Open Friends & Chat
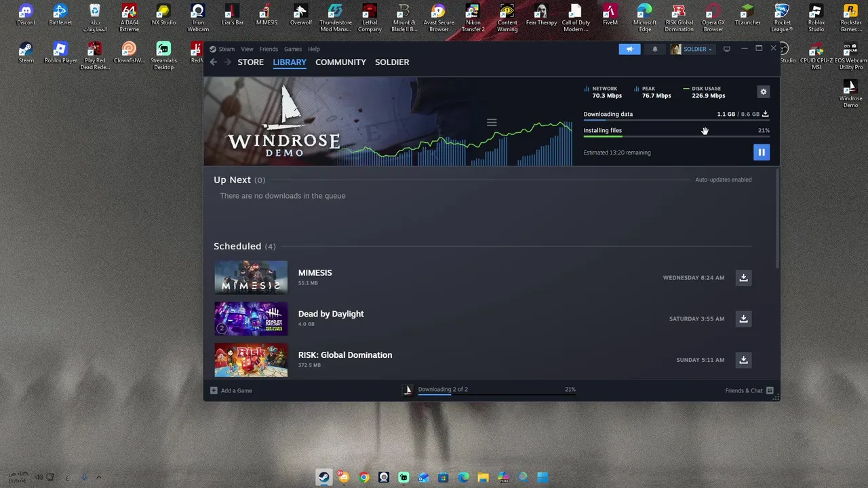The image size is (868, 488). 749,390
